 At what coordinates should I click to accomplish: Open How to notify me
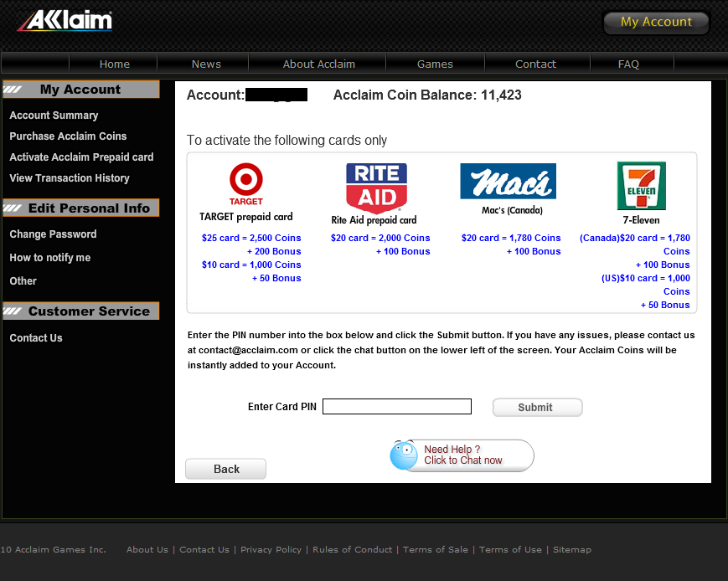click(x=49, y=258)
